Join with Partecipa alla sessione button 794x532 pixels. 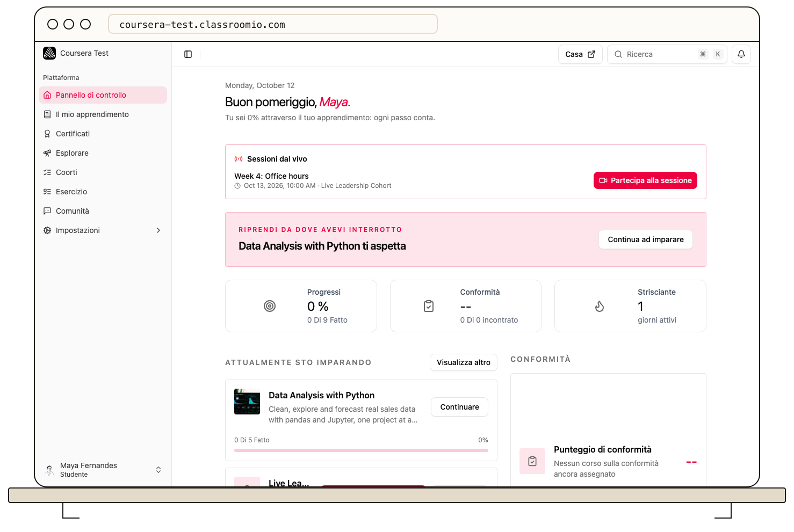[645, 180]
